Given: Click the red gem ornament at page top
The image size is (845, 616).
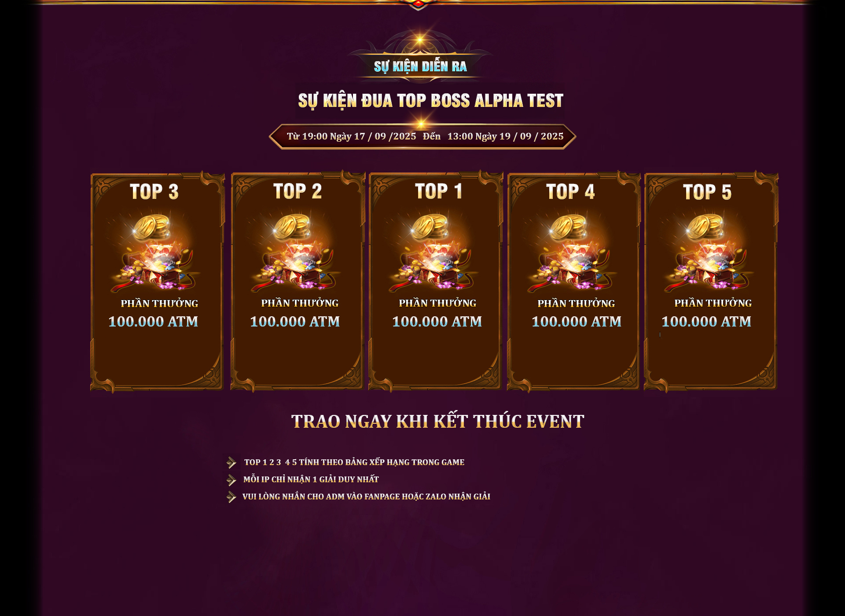Looking at the screenshot, I should (x=418, y=4).
